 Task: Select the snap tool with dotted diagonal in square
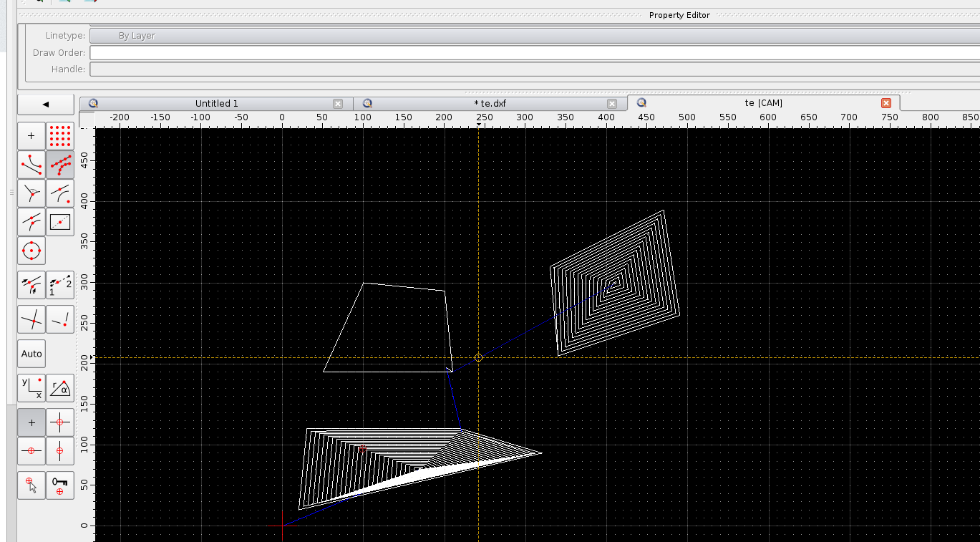tap(60, 222)
